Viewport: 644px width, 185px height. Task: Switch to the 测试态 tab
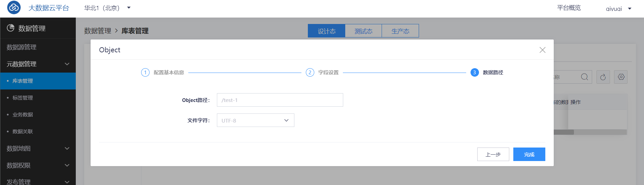point(363,31)
